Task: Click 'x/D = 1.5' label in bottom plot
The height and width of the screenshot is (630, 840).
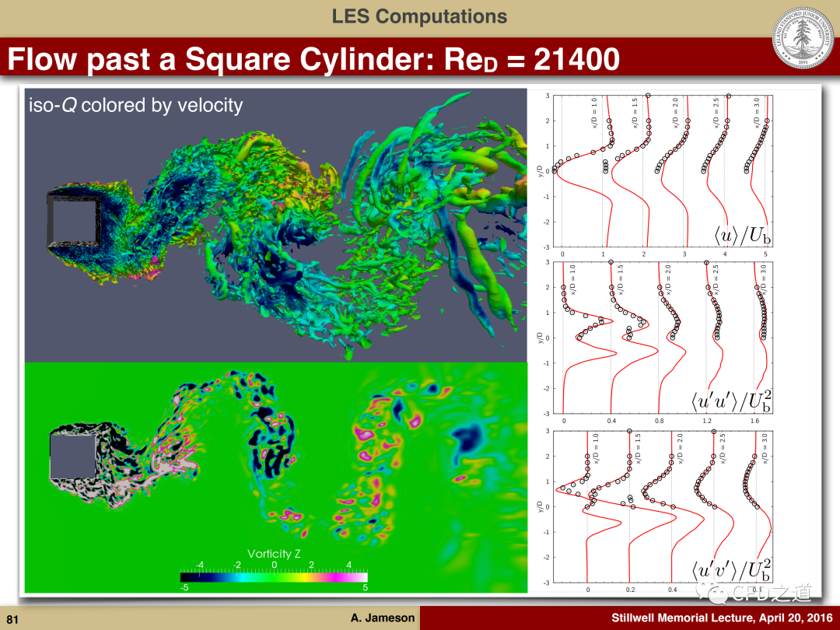Action: [x=638, y=449]
